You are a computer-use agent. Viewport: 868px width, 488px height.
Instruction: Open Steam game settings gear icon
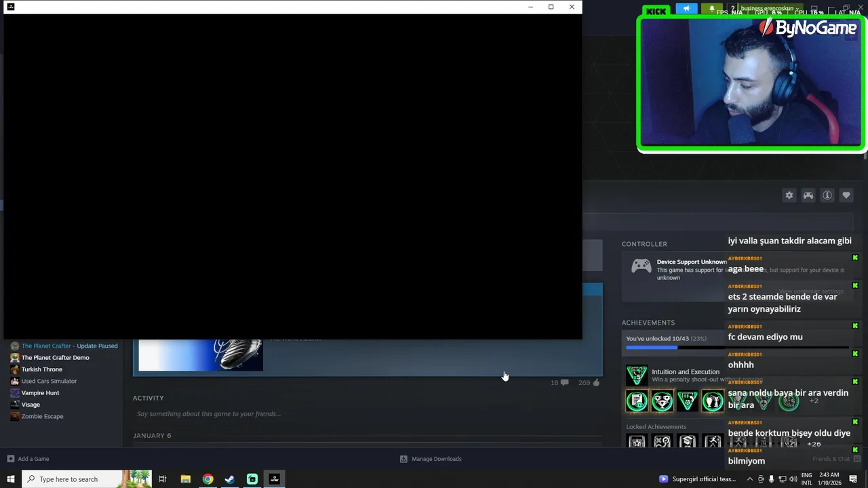tap(789, 195)
